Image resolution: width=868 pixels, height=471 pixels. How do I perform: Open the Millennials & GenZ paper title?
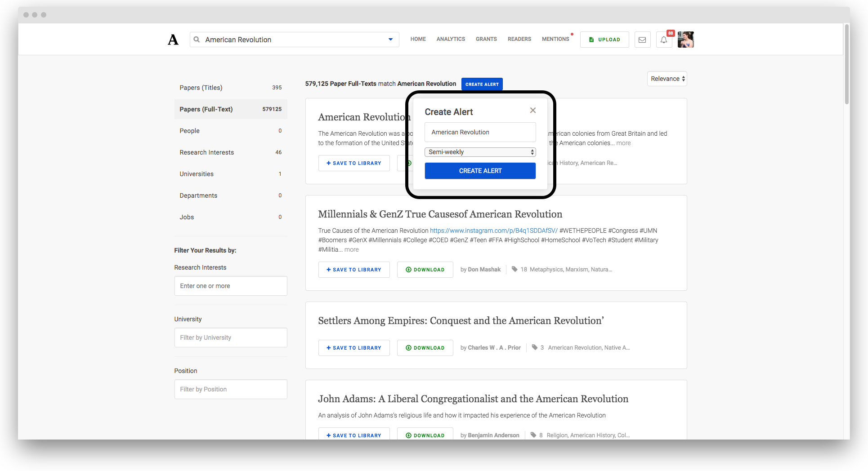440,214
